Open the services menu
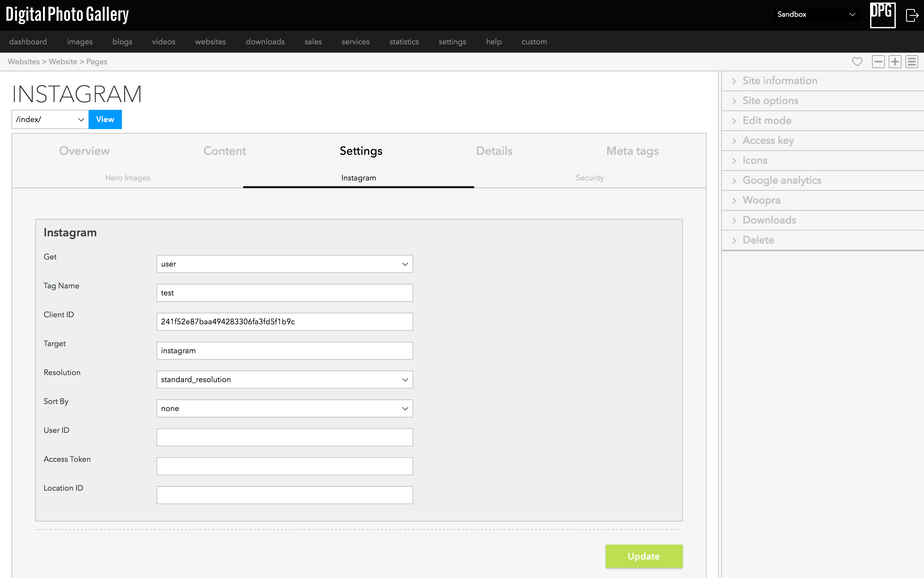This screenshot has height=578, width=924. point(355,42)
